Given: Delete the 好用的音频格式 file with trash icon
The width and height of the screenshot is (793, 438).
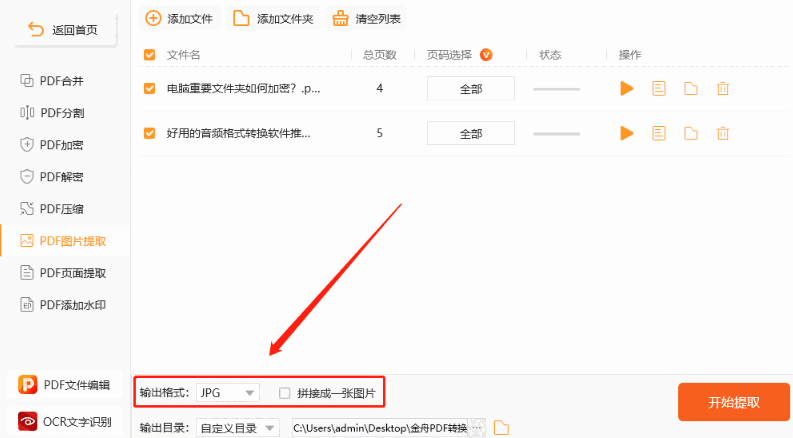Looking at the screenshot, I should pos(723,134).
